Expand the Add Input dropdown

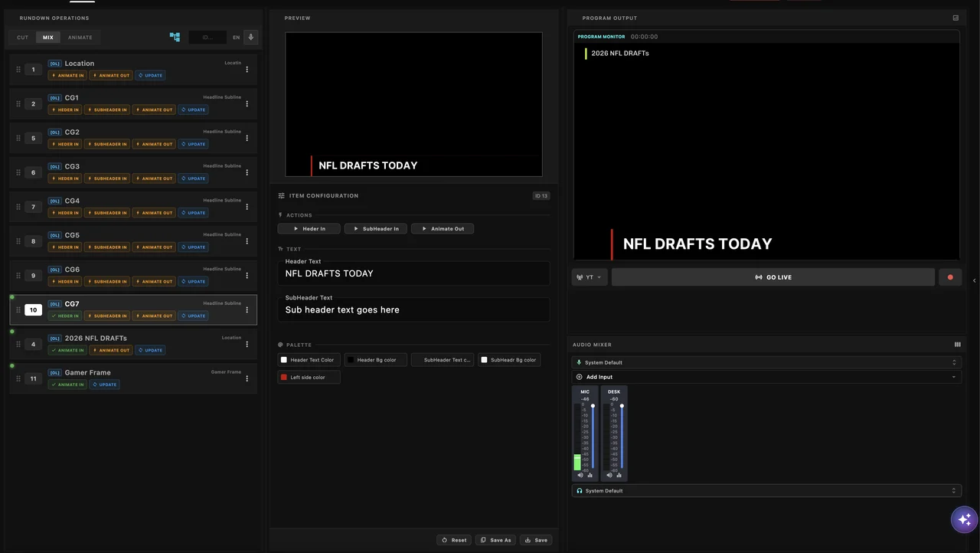[766, 377]
